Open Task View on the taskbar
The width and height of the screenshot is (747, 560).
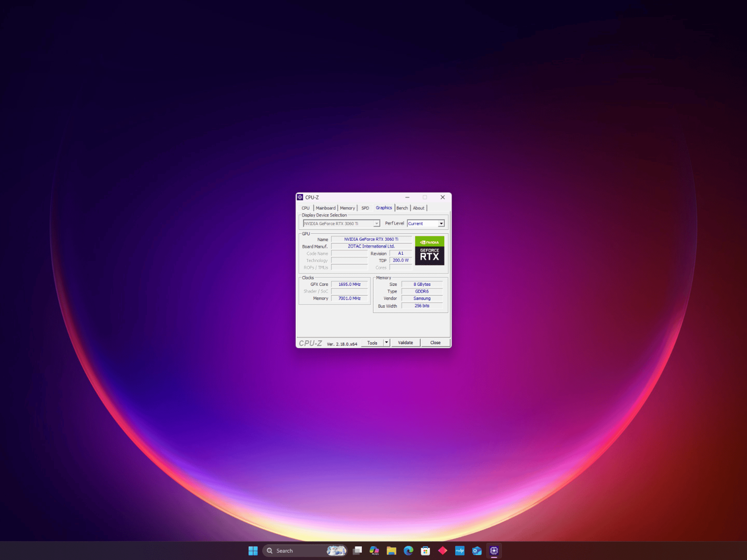click(357, 551)
